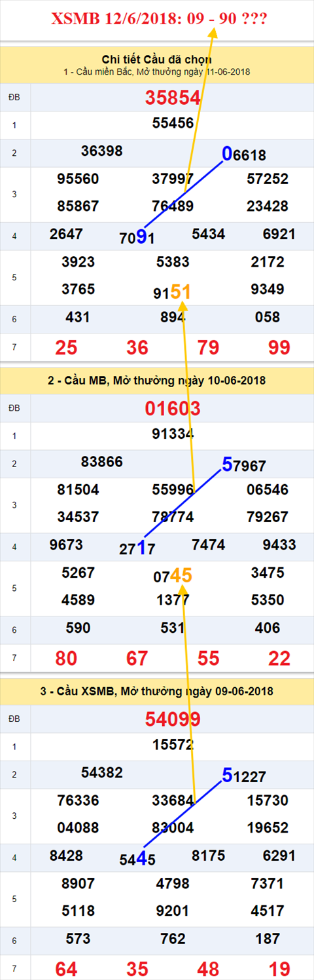Click the number 2717 with blue one

click(137, 548)
